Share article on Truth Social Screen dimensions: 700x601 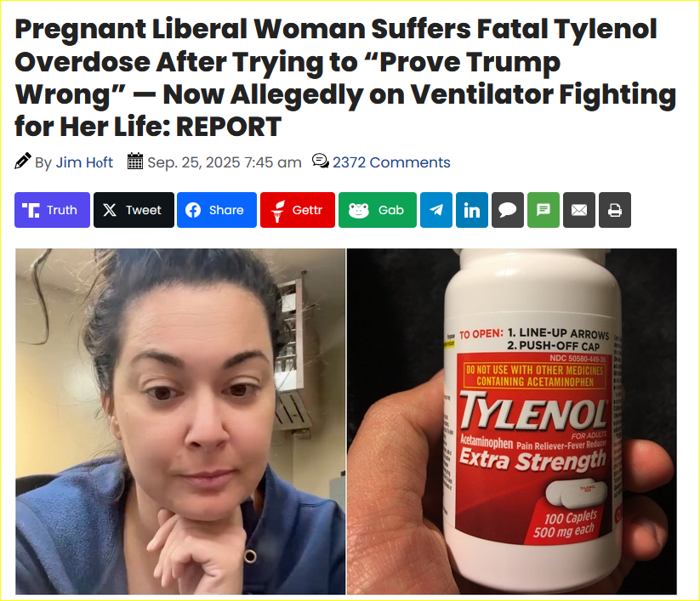[52, 210]
